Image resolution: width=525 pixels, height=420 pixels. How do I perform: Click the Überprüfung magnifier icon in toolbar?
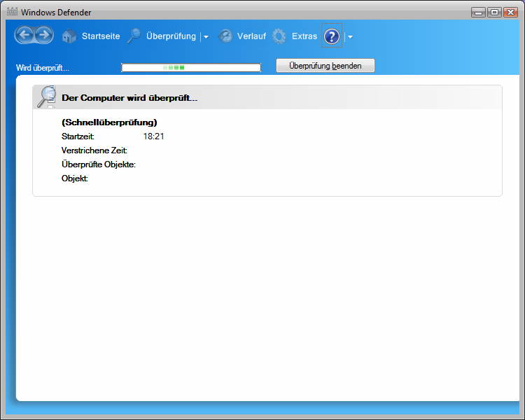pyautogui.click(x=134, y=36)
